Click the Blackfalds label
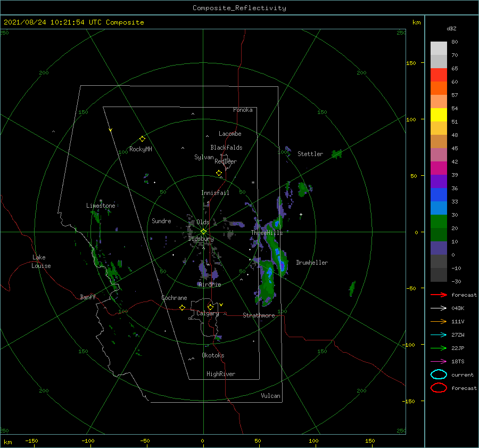Screen dimensions: 479x448 click(x=226, y=148)
